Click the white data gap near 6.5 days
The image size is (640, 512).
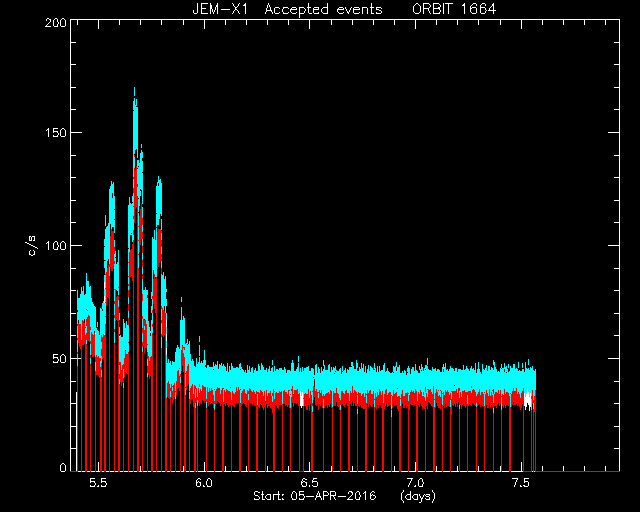tap(302, 399)
